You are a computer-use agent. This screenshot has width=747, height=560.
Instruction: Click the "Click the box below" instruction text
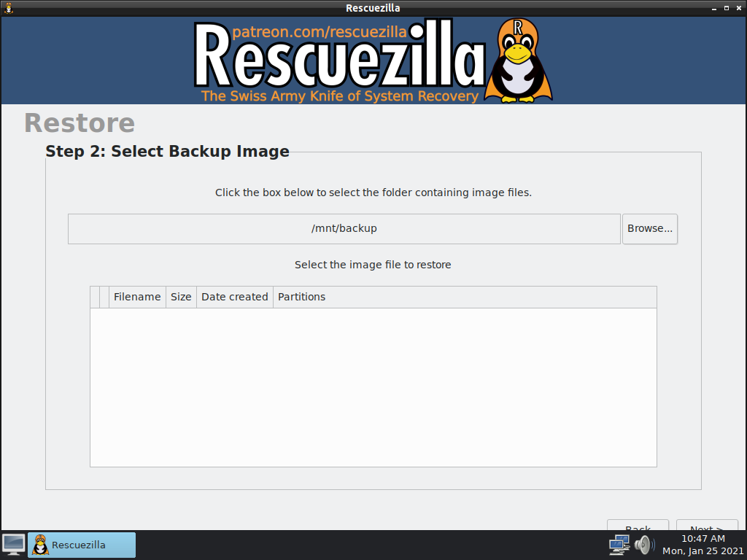(x=373, y=192)
